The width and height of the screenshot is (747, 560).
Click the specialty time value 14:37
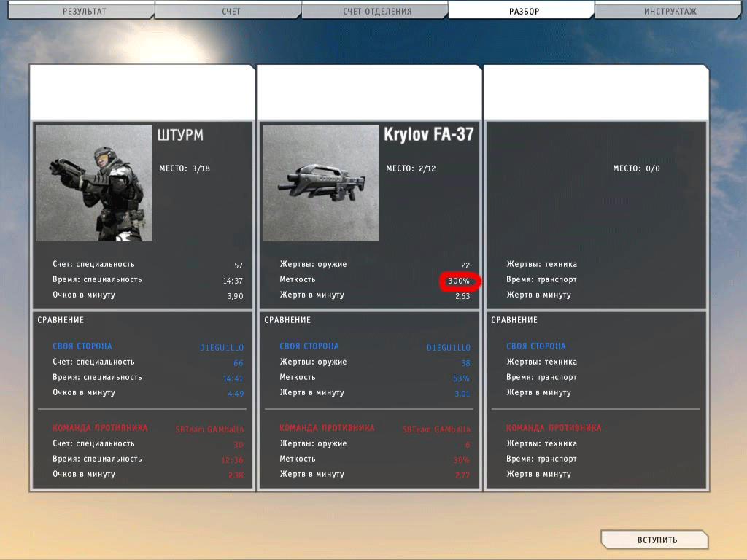[233, 281]
